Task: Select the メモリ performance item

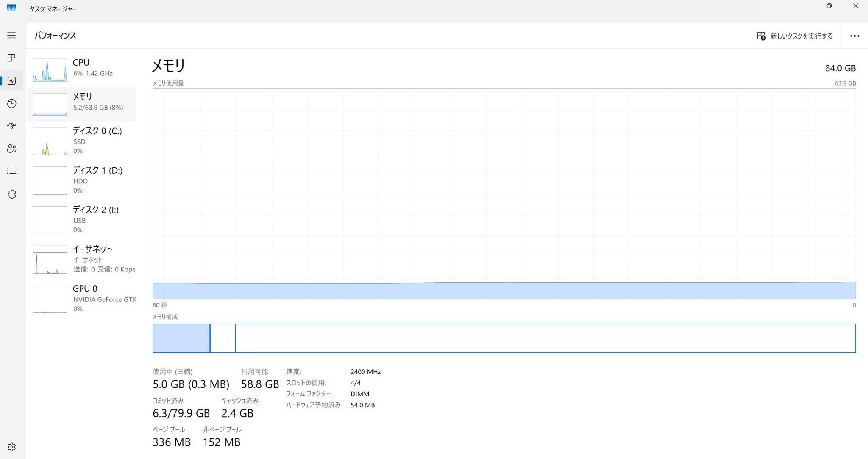Action: pyautogui.click(x=82, y=104)
